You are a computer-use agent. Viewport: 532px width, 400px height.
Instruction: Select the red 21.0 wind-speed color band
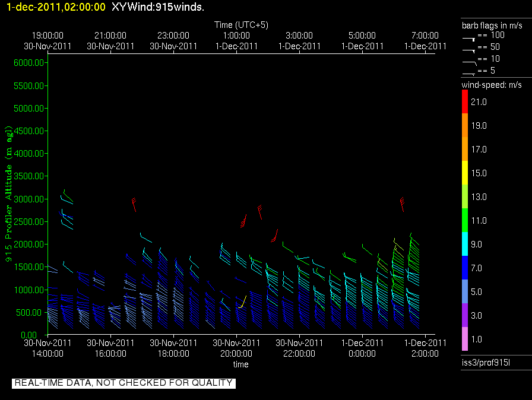click(465, 101)
